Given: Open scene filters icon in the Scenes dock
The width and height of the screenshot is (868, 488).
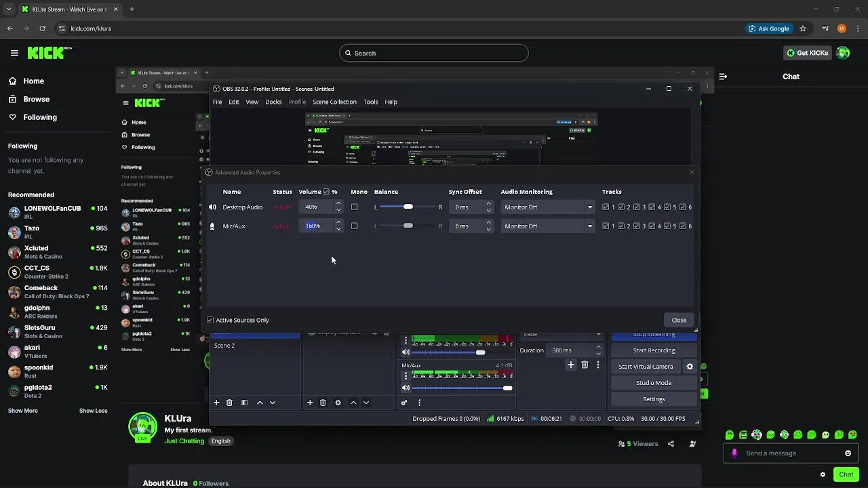Looking at the screenshot, I should pyautogui.click(x=244, y=403).
